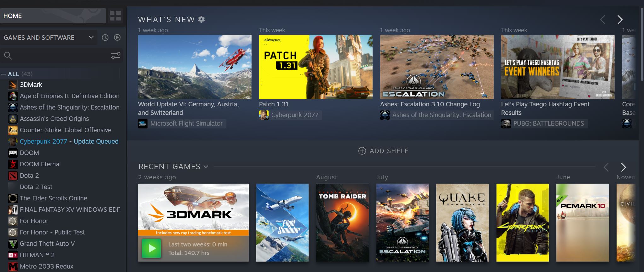The image size is (644, 272).
Task: Open Patch 1.31 news title
Action: coord(274,104)
